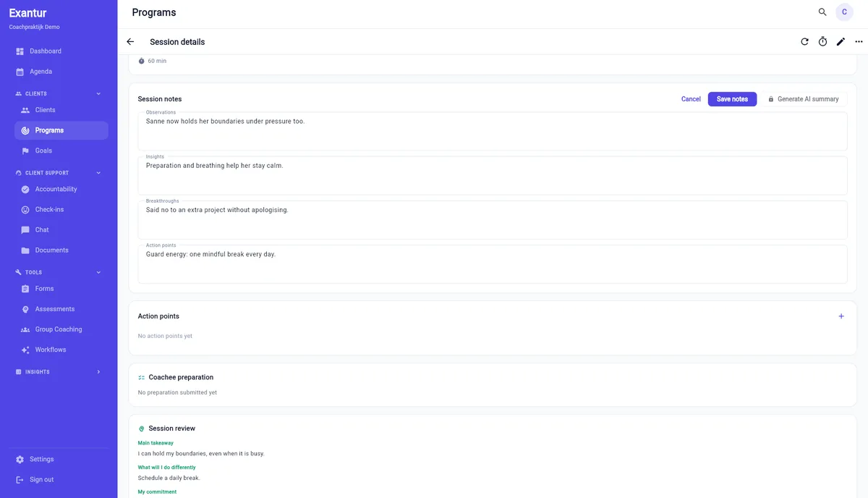
Task: Click into the Breakthroughs field
Action: 493,219
